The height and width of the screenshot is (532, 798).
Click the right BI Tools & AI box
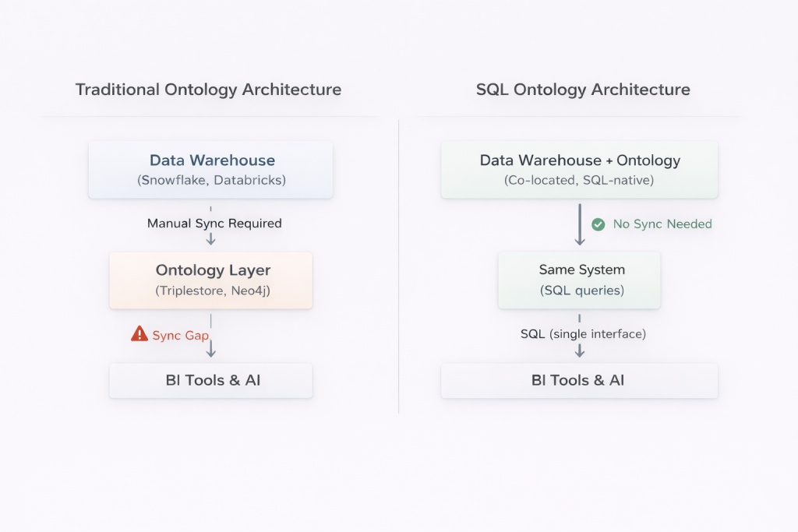(579, 380)
